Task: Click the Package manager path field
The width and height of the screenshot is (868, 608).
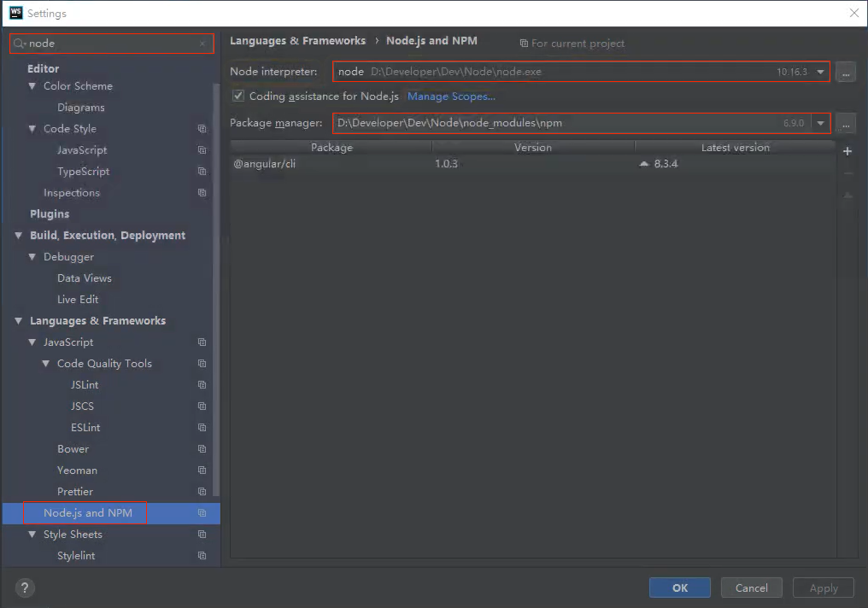Action: pos(581,123)
